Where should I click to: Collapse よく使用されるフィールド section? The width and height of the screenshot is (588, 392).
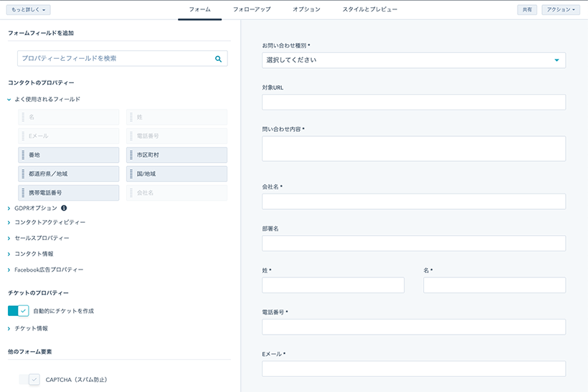9,100
